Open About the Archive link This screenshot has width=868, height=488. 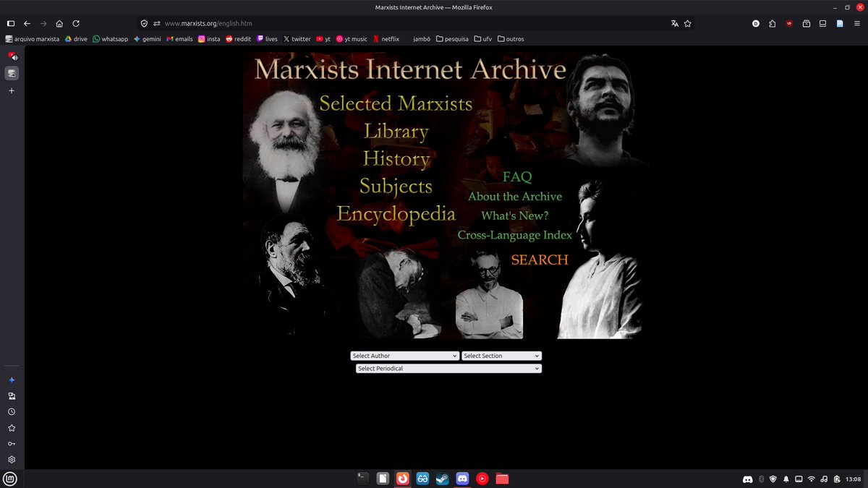(x=515, y=197)
